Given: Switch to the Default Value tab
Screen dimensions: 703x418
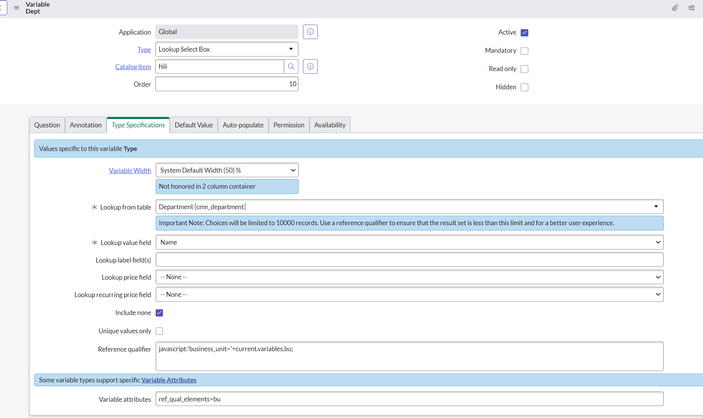Looking at the screenshot, I should click(x=193, y=125).
